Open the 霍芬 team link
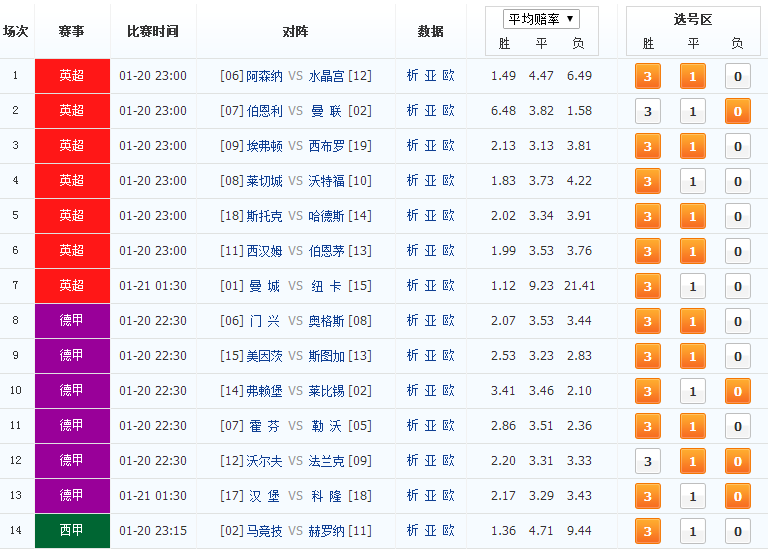 click(264, 426)
